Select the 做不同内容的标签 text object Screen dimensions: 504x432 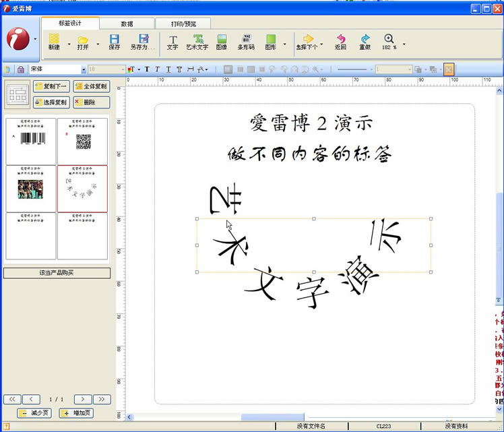[310, 153]
